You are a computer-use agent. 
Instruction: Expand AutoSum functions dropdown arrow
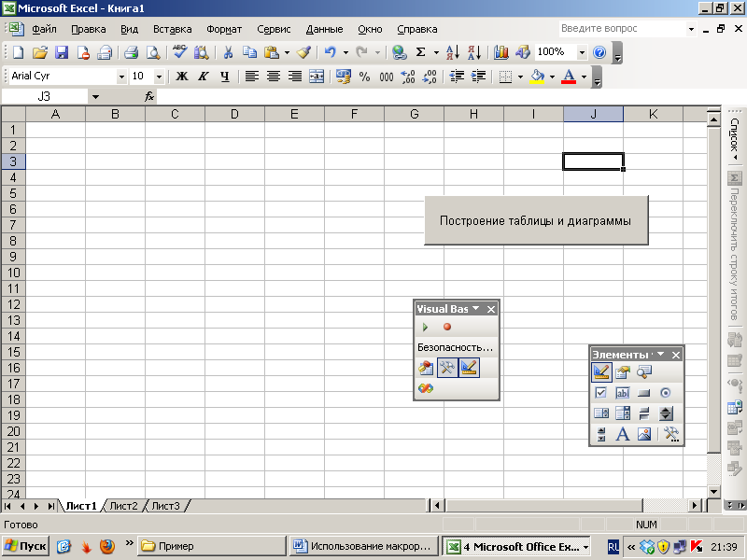point(436,52)
